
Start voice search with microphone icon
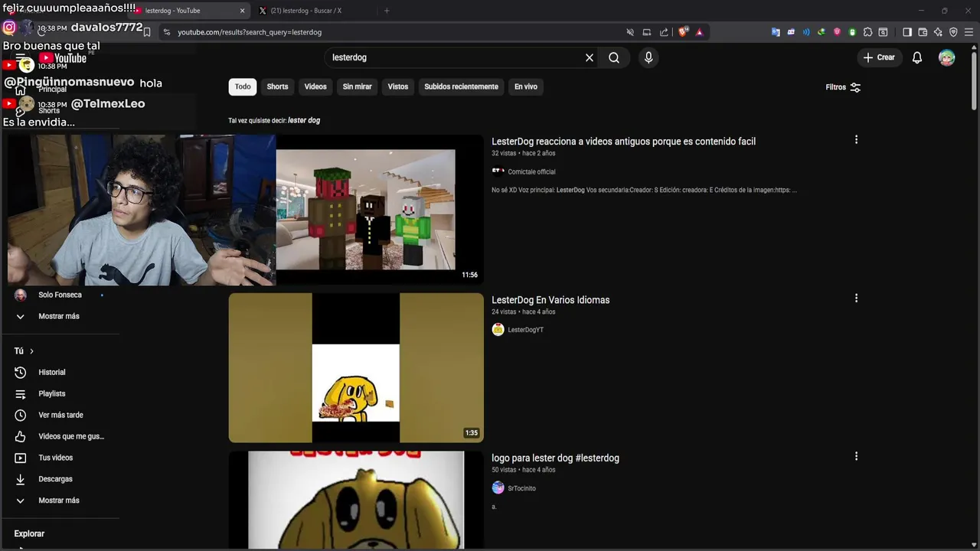pos(648,57)
